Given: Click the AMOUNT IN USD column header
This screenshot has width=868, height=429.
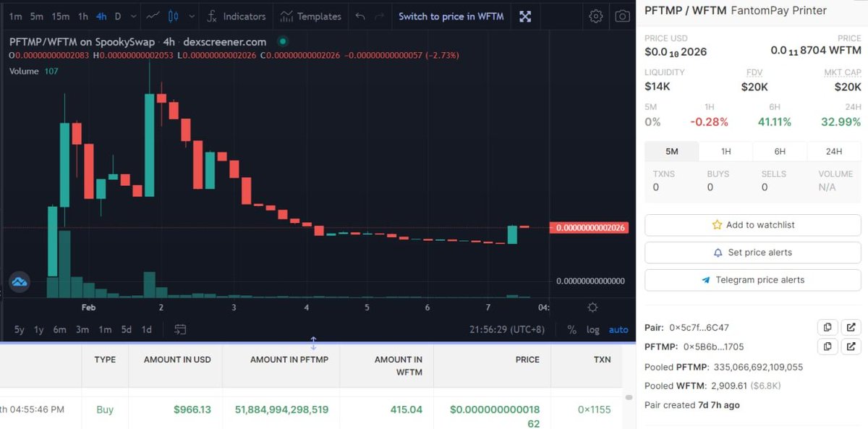Looking at the screenshot, I should tap(177, 360).
